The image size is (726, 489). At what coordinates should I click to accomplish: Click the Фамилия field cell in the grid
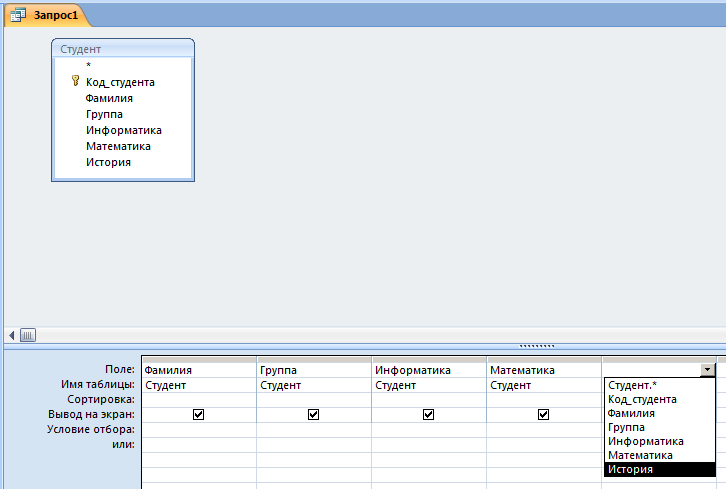(199, 370)
